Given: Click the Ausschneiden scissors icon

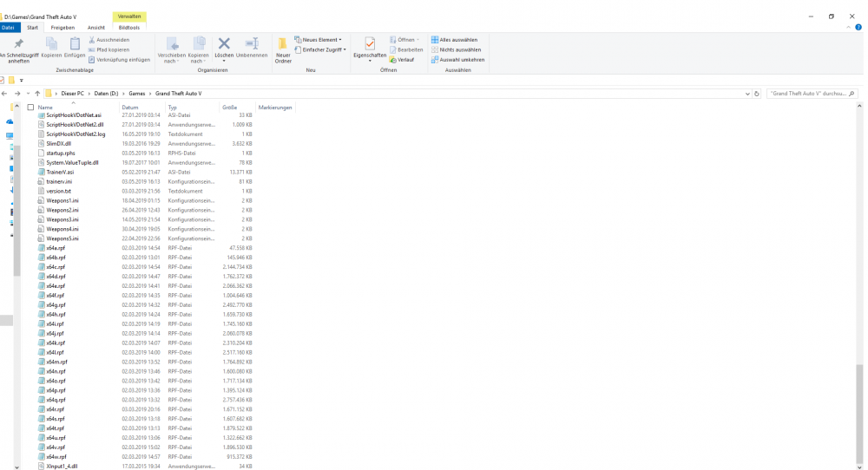Looking at the screenshot, I should (x=92, y=40).
